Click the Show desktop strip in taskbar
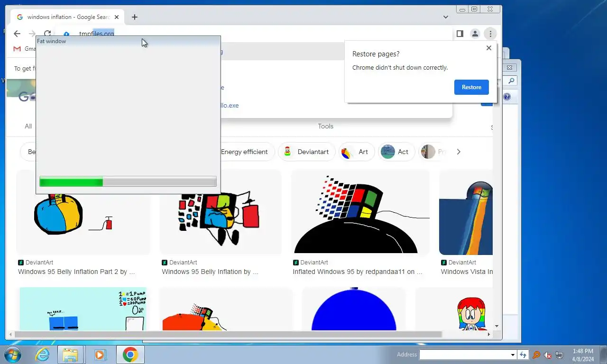 [x=603, y=355]
